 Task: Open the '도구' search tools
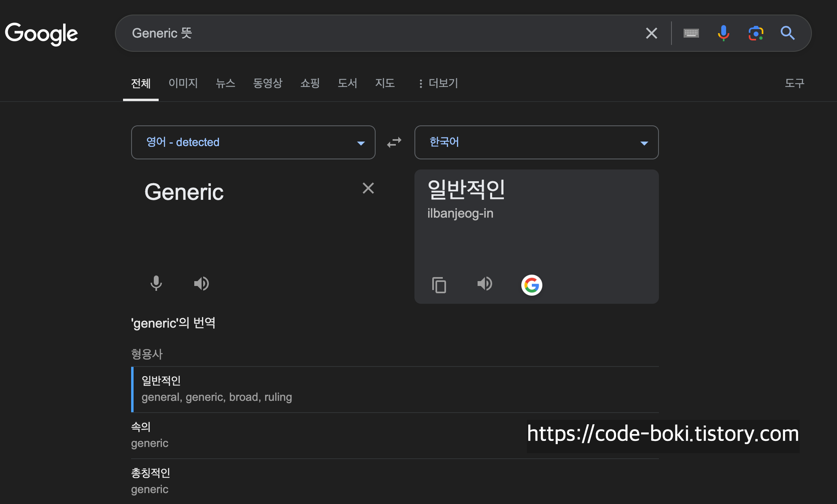coord(794,83)
